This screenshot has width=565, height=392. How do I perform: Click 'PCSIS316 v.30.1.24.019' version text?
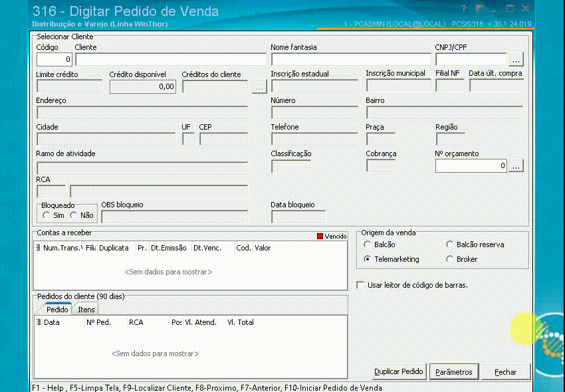[491, 24]
